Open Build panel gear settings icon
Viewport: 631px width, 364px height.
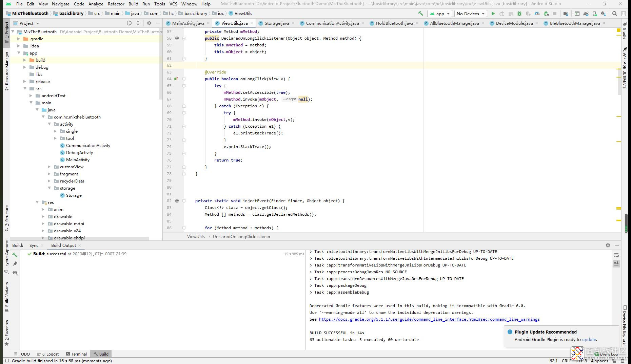pos(608,245)
